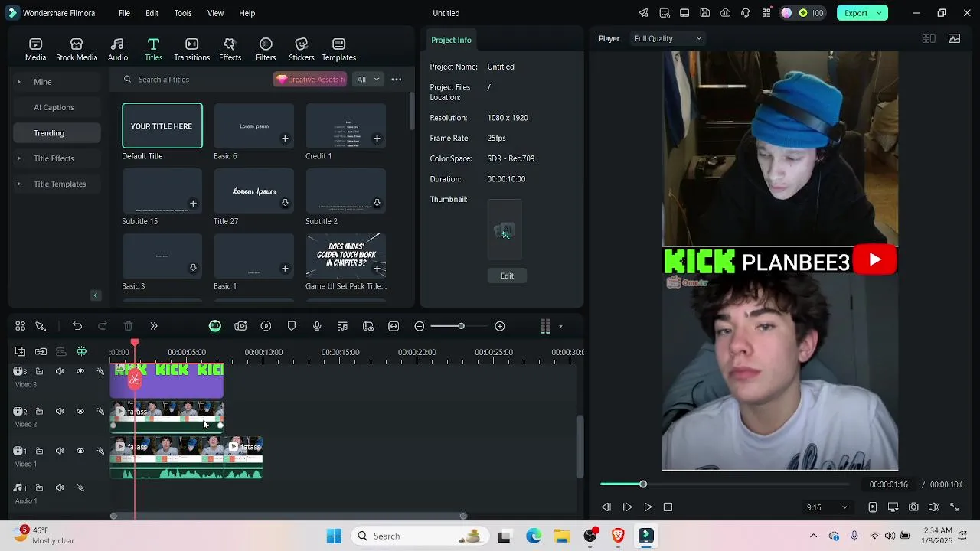Viewport: 980px width, 551px height.
Task: Mute the Video 3 track
Action: click(60, 371)
